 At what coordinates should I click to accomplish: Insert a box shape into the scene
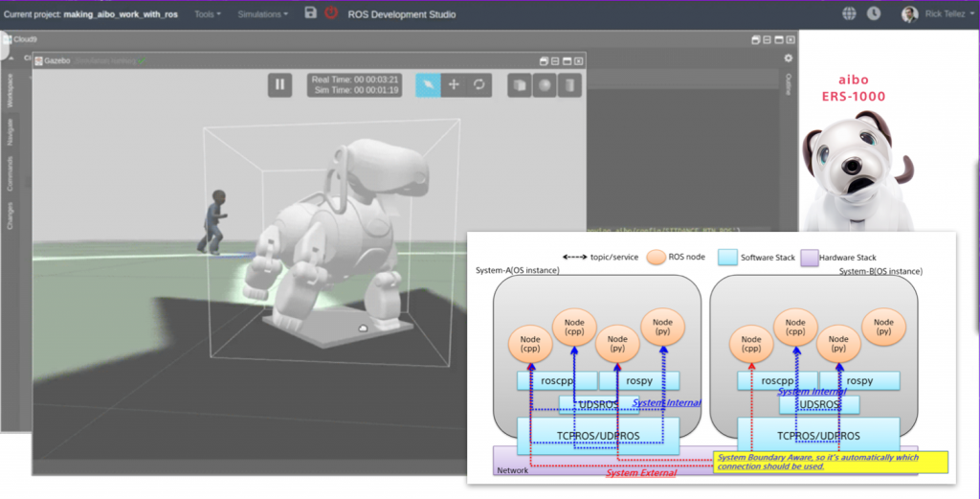520,84
